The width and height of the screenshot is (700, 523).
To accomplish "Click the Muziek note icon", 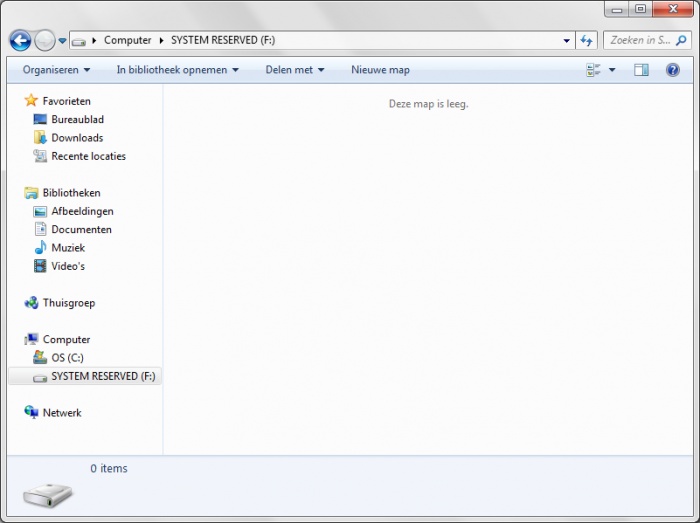I will pyautogui.click(x=40, y=247).
